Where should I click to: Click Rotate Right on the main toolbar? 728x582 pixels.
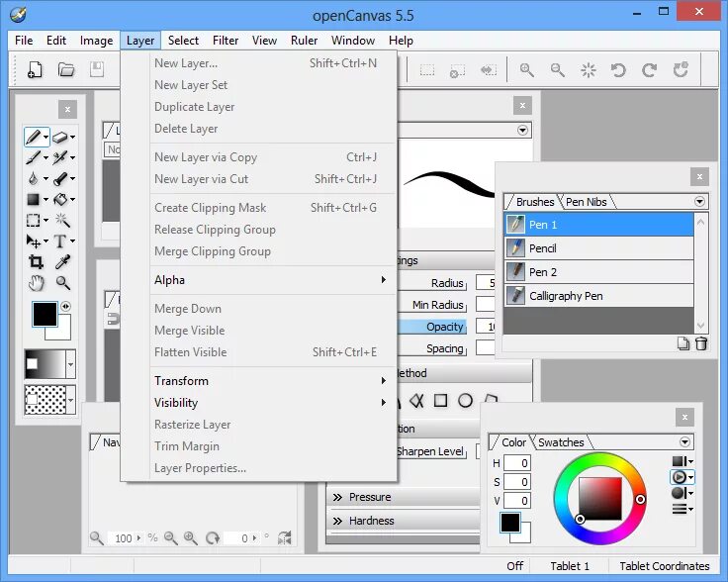[649, 70]
